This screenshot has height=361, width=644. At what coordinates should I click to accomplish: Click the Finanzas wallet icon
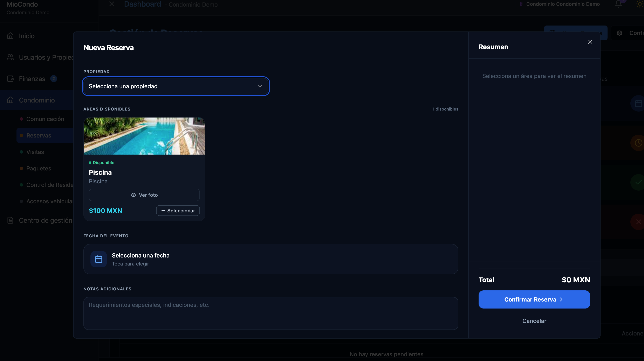pyautogui.click(x=11, y=78)
